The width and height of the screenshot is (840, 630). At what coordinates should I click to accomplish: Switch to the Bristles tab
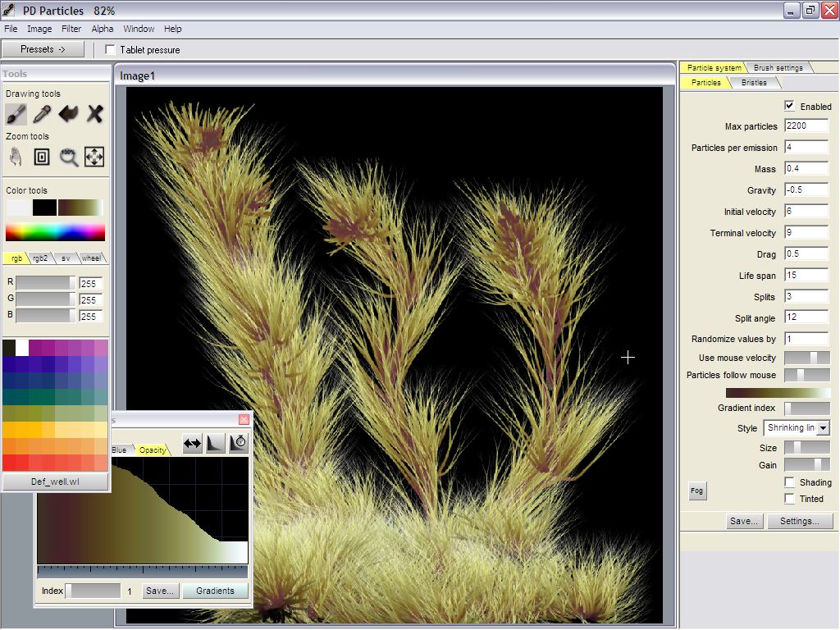click(x=754, y=83)
